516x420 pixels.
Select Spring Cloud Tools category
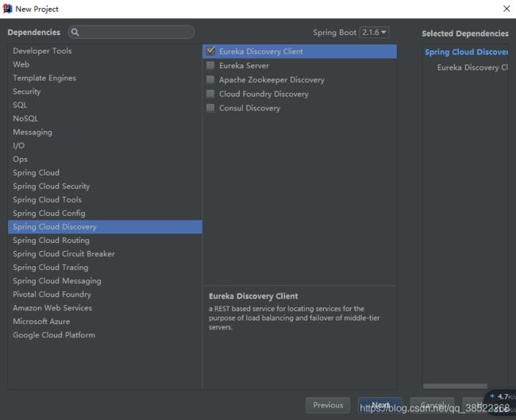[x=105, y=199]
